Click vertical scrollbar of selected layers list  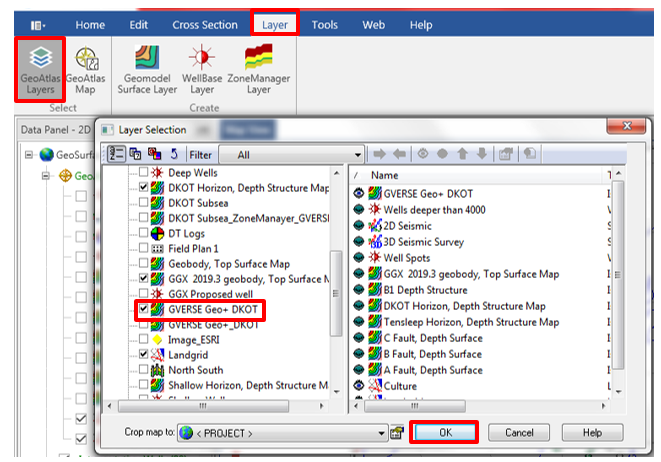point(618,275)
